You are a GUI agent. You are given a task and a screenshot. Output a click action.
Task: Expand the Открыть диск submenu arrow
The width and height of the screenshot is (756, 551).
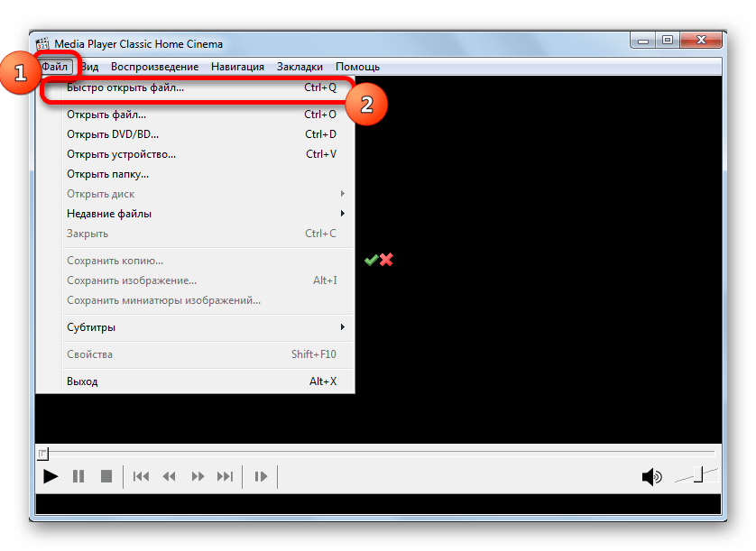tap(342, 194)
